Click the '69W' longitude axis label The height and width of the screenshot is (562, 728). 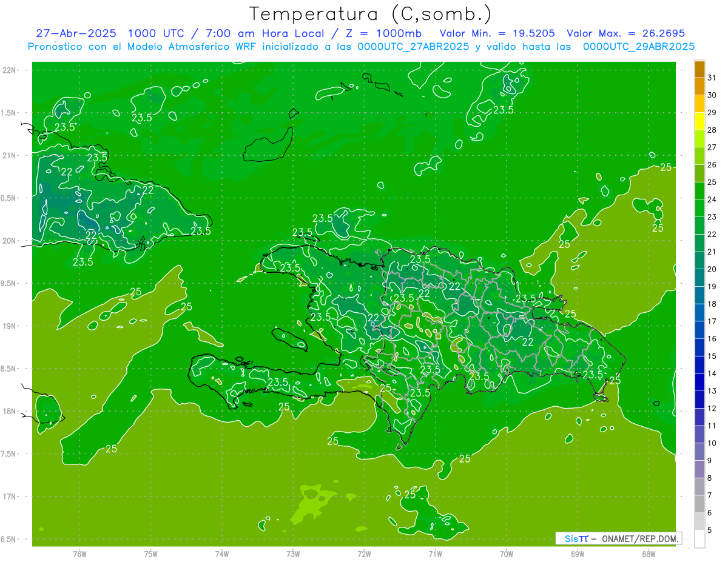point(578,554)
